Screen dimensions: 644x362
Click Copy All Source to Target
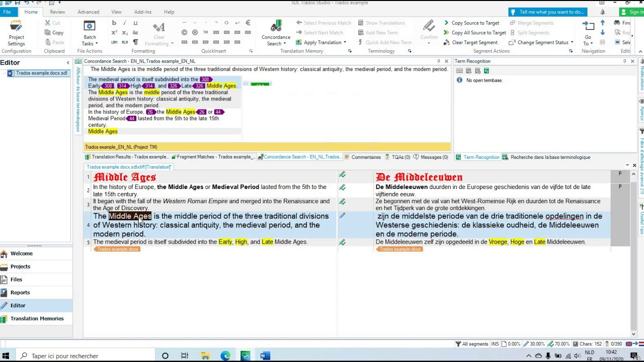pyautogui.click(x=474, y=33)
